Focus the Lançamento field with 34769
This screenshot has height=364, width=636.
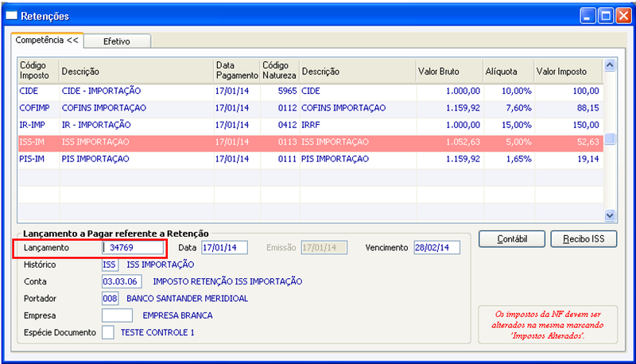point(133,247)
